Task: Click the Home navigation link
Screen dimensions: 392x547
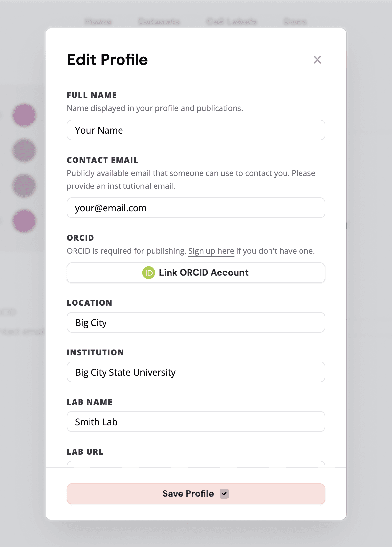Action: coord(99,22)
